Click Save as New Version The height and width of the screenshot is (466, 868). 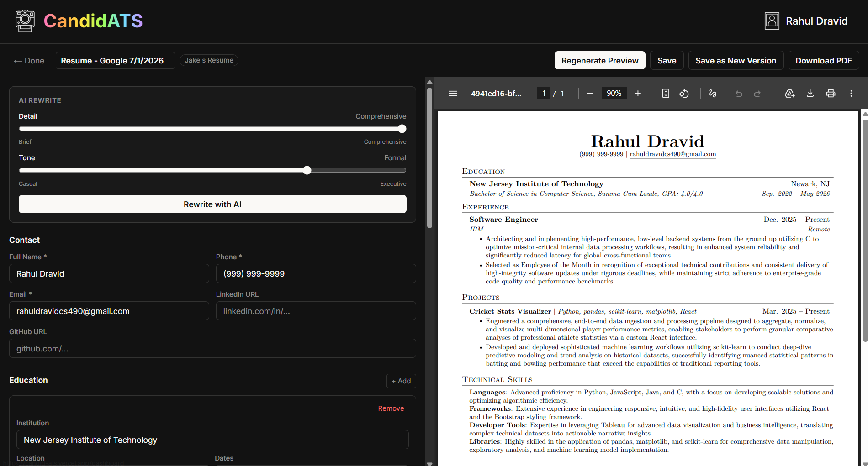click(x=736, y=60)
